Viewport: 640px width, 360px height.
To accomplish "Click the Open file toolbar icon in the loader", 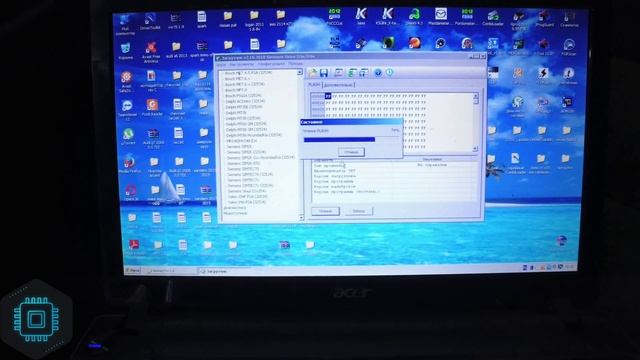I will pyautogui.click(x=313, y=73).
